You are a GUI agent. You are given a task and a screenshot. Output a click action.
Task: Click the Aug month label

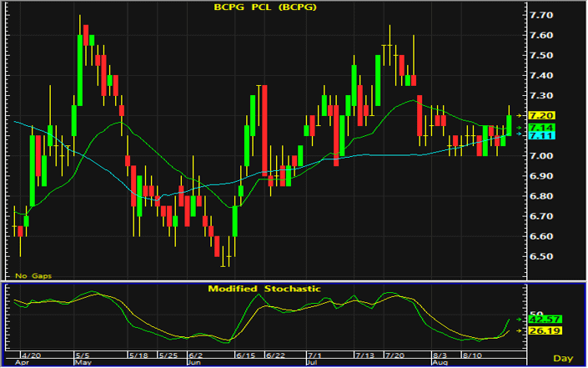[440, 363]
